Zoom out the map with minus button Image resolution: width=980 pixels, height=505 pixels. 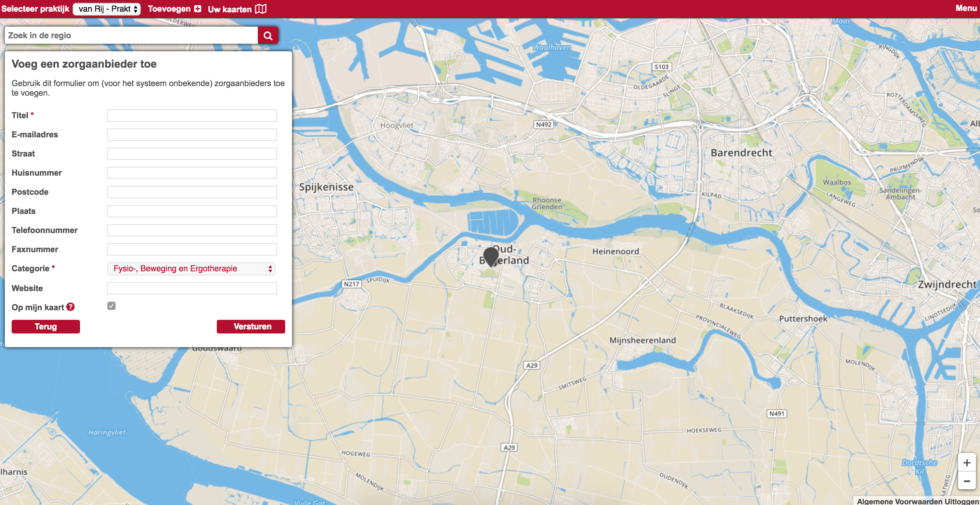coord(966,481)
